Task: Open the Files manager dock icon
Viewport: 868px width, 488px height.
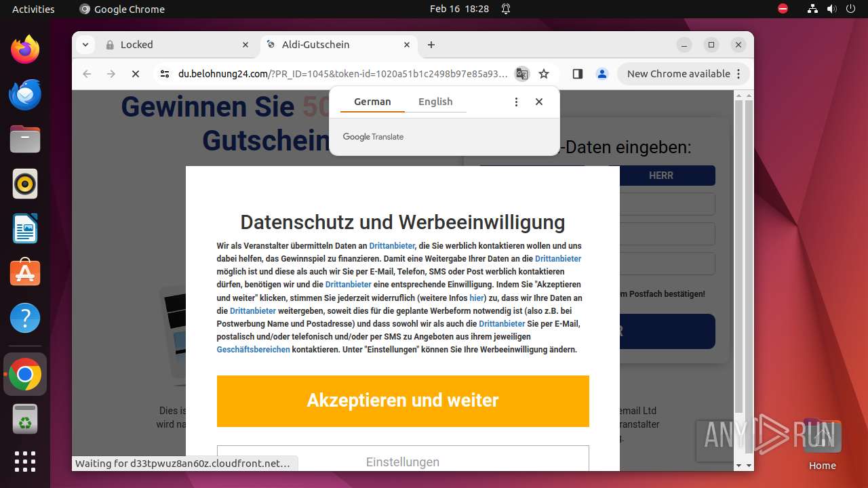Action: tap(25, 139)
